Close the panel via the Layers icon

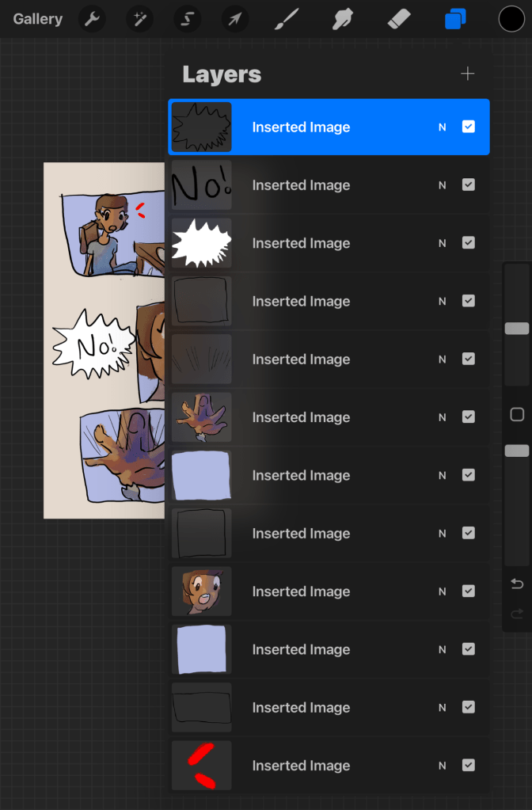coord(455,19)
